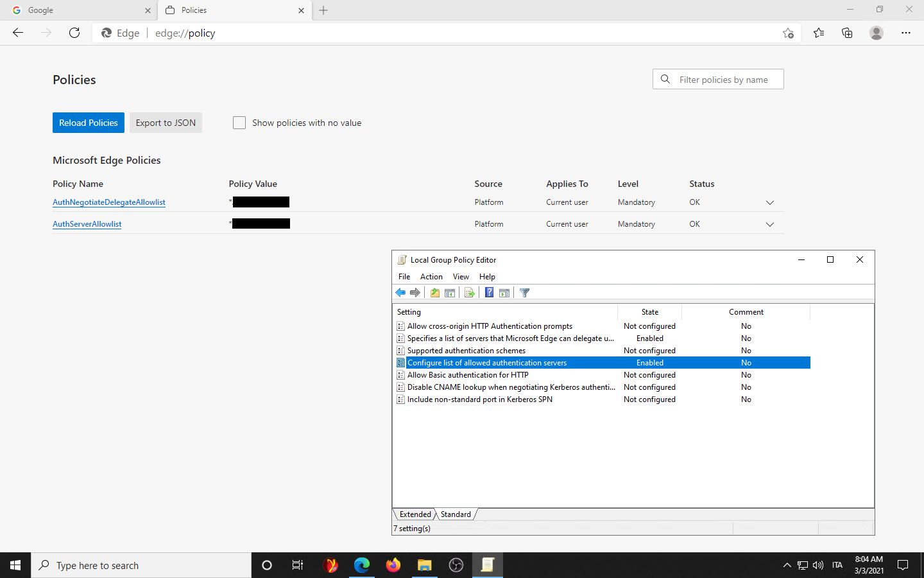The width and height of the screenshot is (924, 578).
Task: Click the Filter policies by name field
Action: pos(723,80)
